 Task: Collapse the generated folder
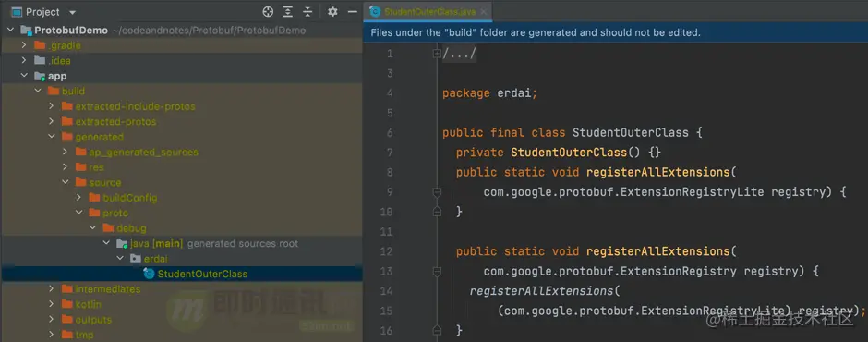(52, 137)
